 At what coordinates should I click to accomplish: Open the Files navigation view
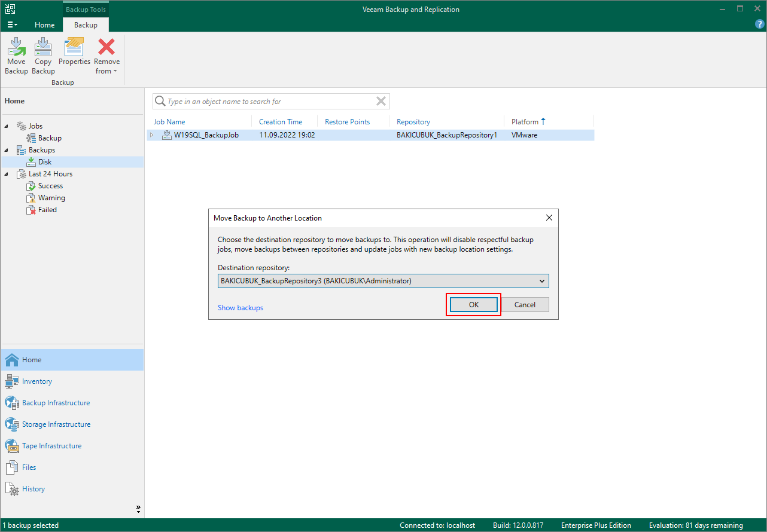(x=72, y=467)
